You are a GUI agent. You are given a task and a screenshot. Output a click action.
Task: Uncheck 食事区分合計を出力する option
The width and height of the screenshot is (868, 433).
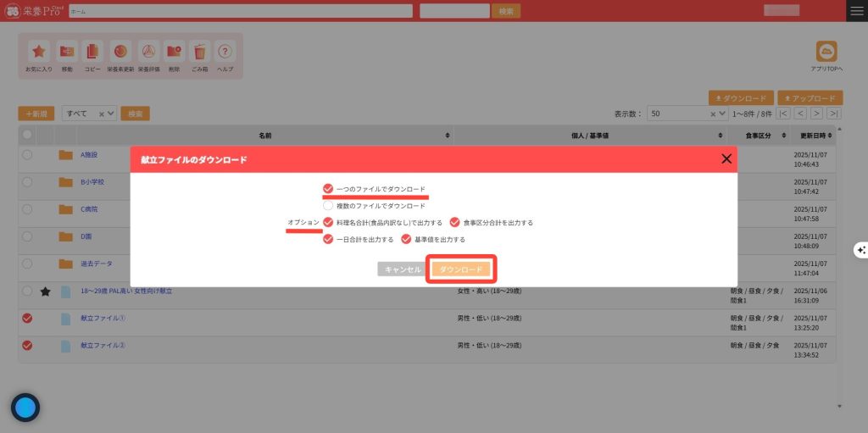(x=455, y=223)
